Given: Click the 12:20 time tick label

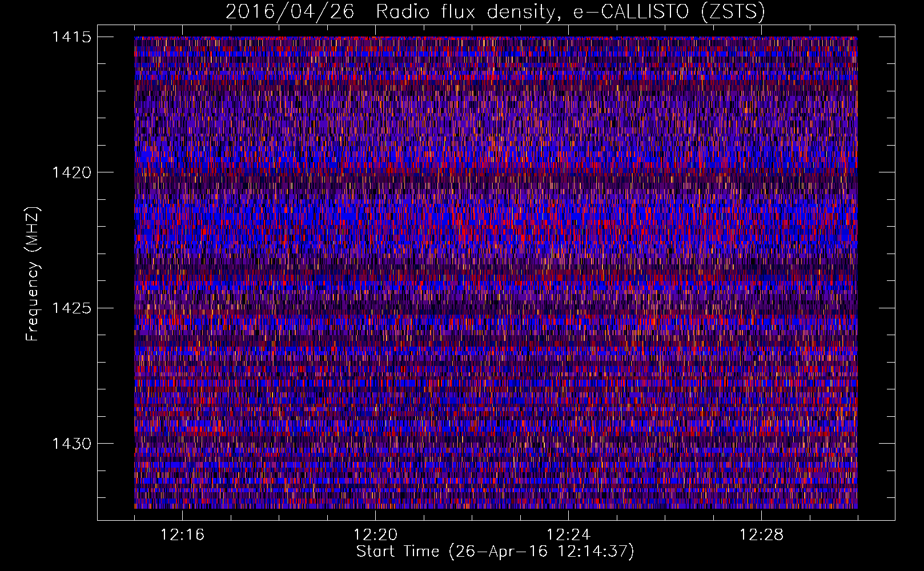Looking at the screenshot, I should coord(375,535).
